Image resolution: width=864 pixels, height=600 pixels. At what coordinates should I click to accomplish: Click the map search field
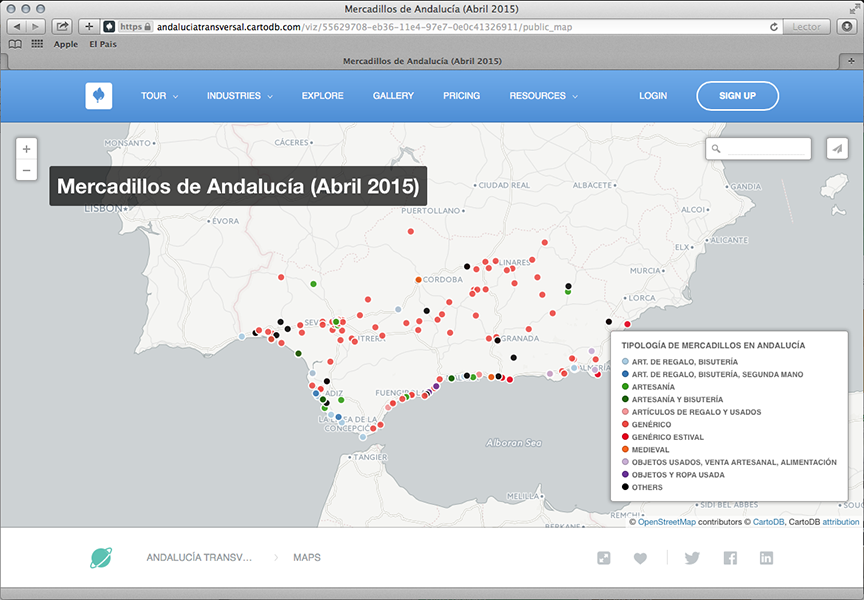(x=765, y=149)
